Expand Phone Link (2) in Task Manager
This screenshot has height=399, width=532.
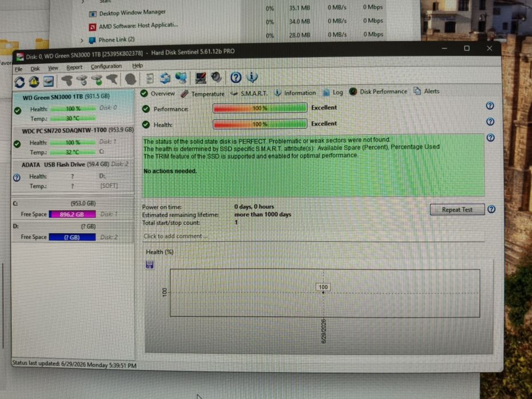point(82,40)
